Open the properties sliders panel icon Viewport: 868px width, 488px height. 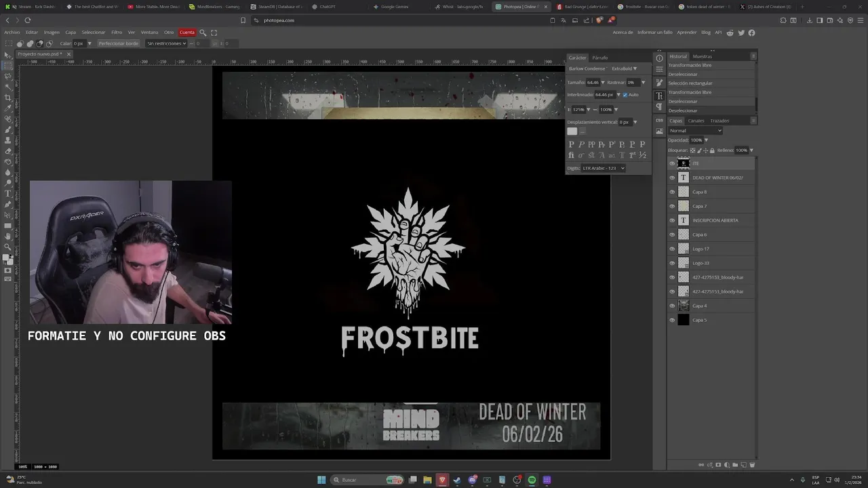pyautogui.click(x=659, y=69)
